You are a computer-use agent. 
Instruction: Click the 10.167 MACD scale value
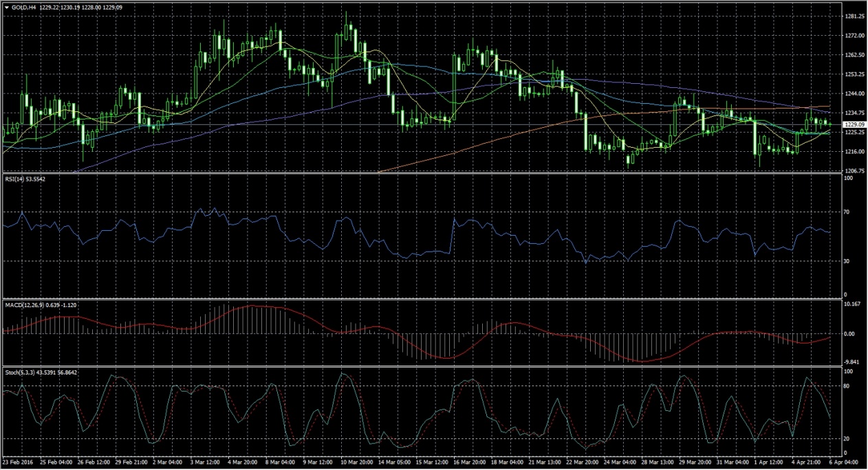click(x=851, y=304)
